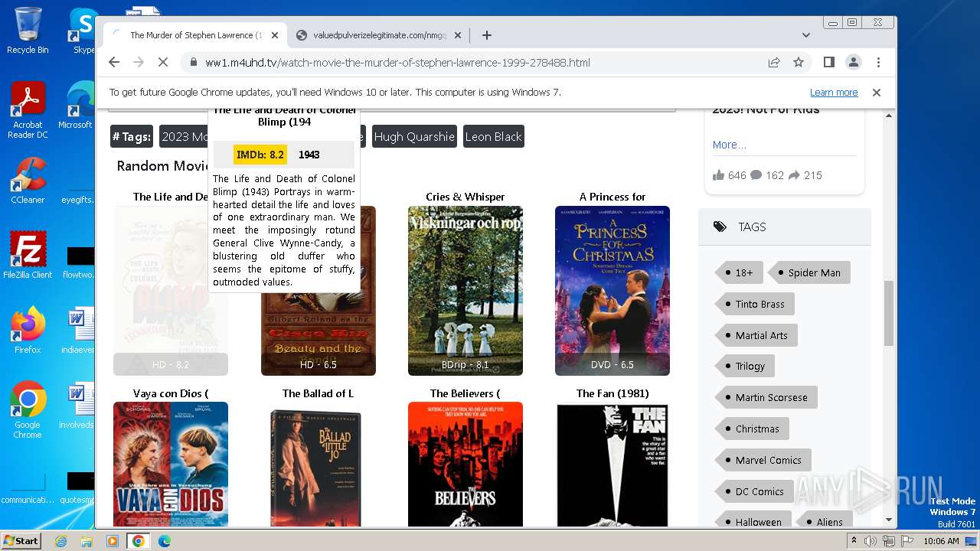
Task: Select the Trilogy tag
Action: pyautogui.click(x=745, y=366)
